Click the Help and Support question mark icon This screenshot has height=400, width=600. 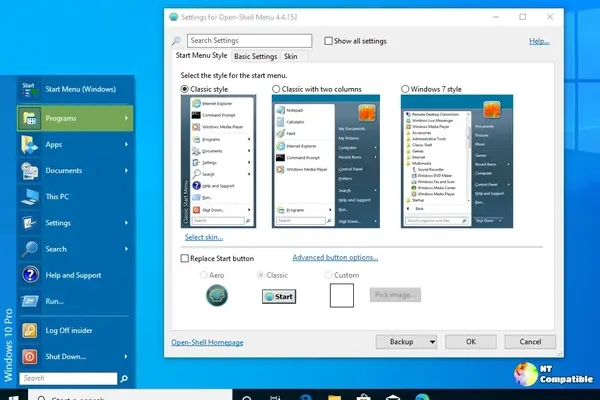[30, 275]
